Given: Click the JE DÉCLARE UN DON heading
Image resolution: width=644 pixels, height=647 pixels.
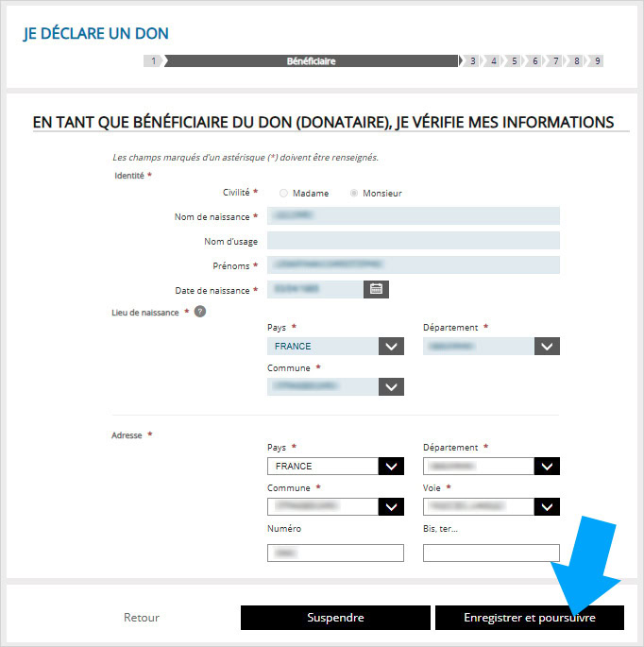Looking at the screenshot, I should tap(95, 33).
